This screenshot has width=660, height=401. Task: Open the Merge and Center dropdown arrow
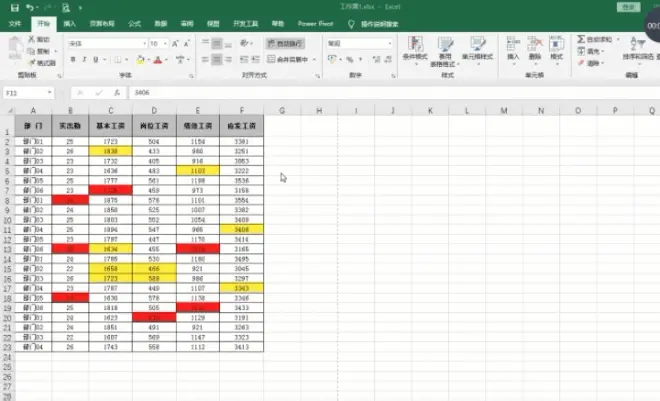point(314,59)
